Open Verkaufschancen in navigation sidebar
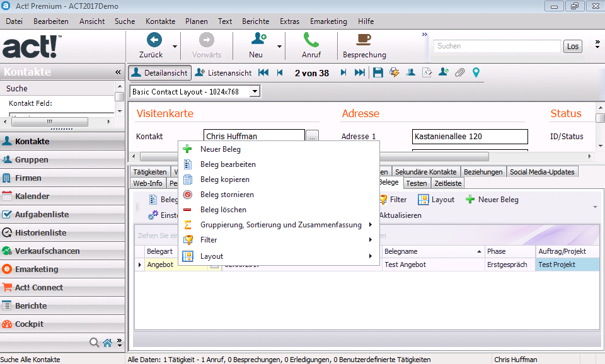The width and height of the screenshot is (605, 364). (x=62, y=251)
